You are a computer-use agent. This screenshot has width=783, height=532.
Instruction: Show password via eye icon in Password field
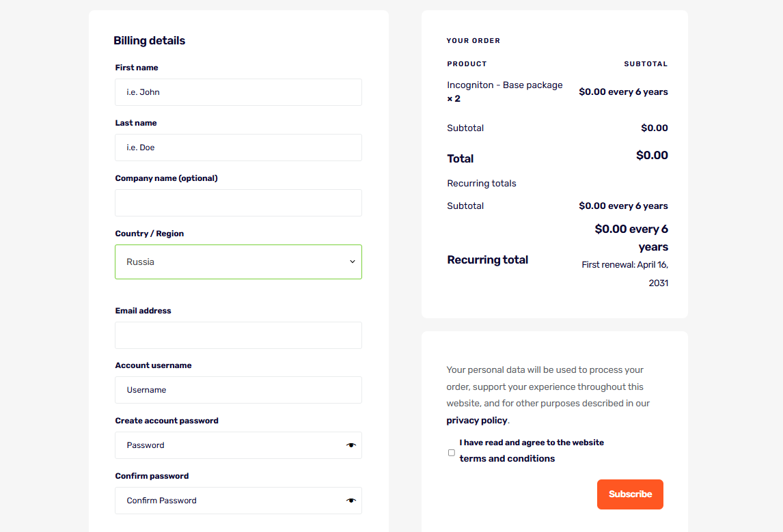coord(351,445)
